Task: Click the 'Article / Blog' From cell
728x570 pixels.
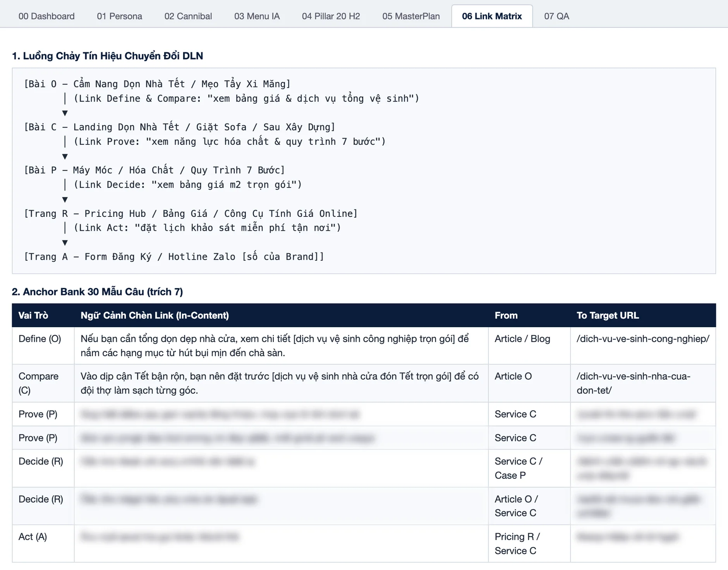Action: coord(529,346)
